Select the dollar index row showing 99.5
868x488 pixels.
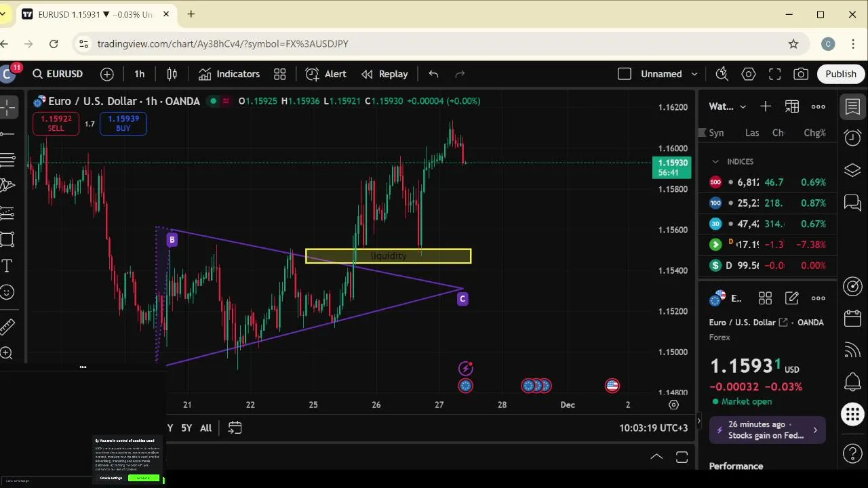coord(768,265)
